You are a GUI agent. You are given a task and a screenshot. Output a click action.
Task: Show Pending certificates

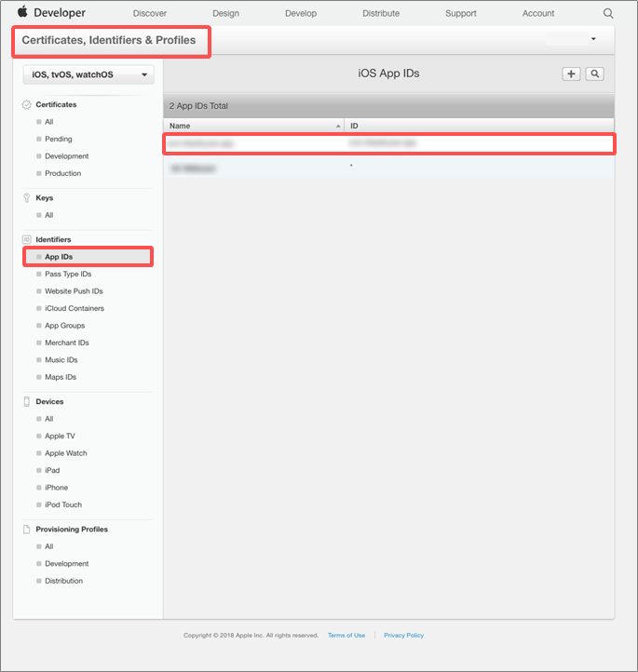[59, 139]
